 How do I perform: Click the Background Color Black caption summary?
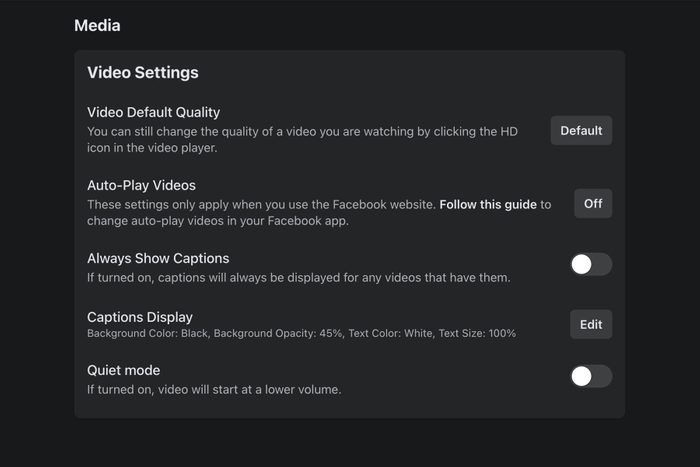click(148, 333)
